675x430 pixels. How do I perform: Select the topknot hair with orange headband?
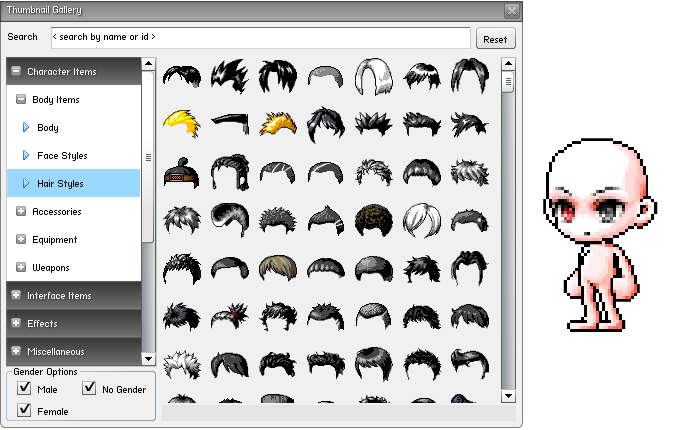(181, 173)
